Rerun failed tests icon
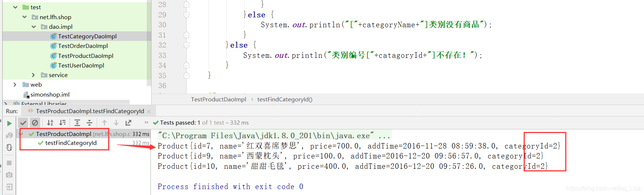Viewport: 644px width, 195px height. (x=9, y=136)
